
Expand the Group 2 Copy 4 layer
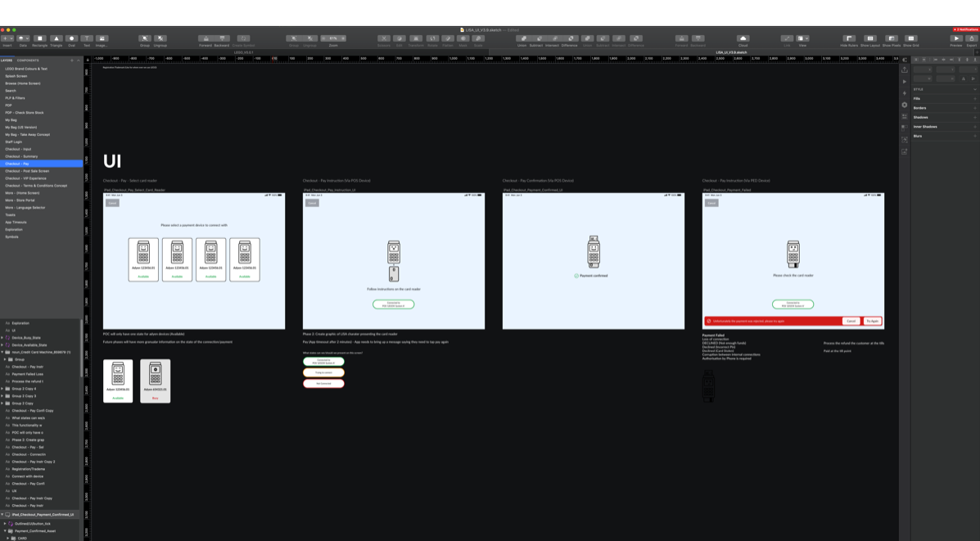tap(2, 389)
